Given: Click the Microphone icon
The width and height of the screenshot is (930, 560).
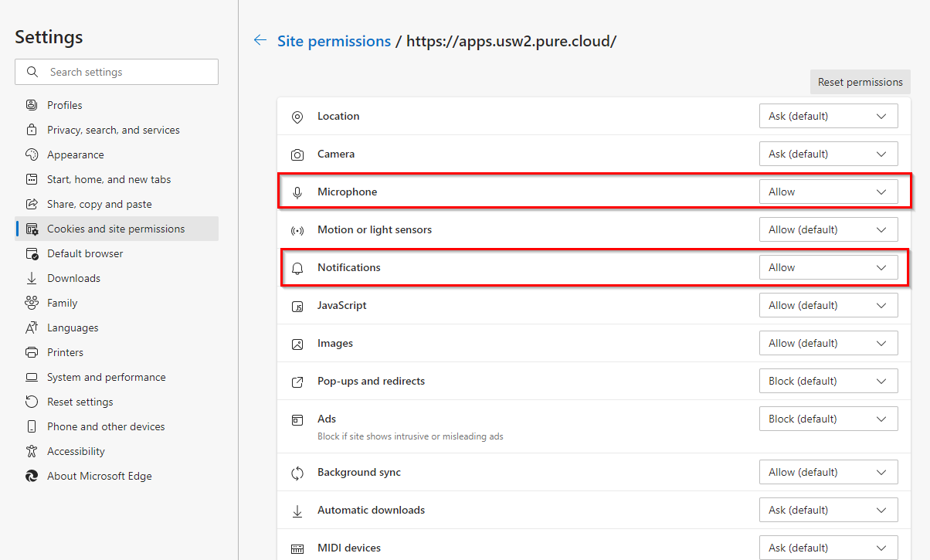Looking at the screenshot, I should pyautogui.click(x=297, y=192).
